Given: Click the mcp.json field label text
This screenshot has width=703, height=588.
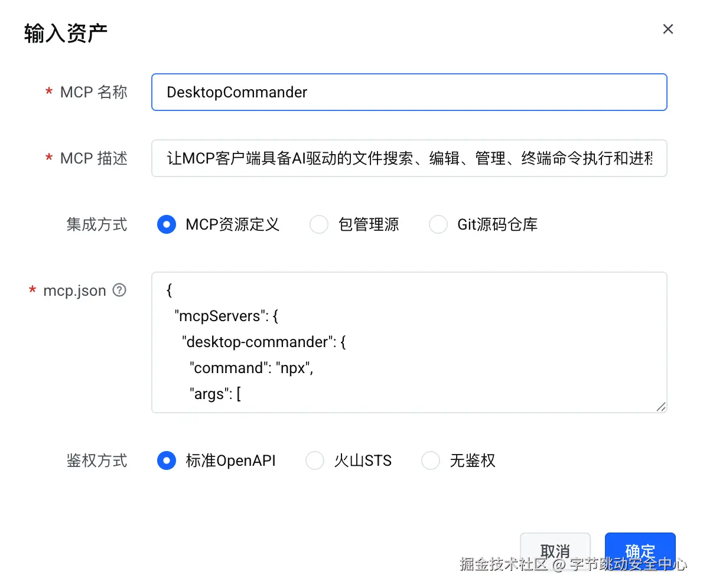Looking at the screenshot, I should click(x=74, y=290).
